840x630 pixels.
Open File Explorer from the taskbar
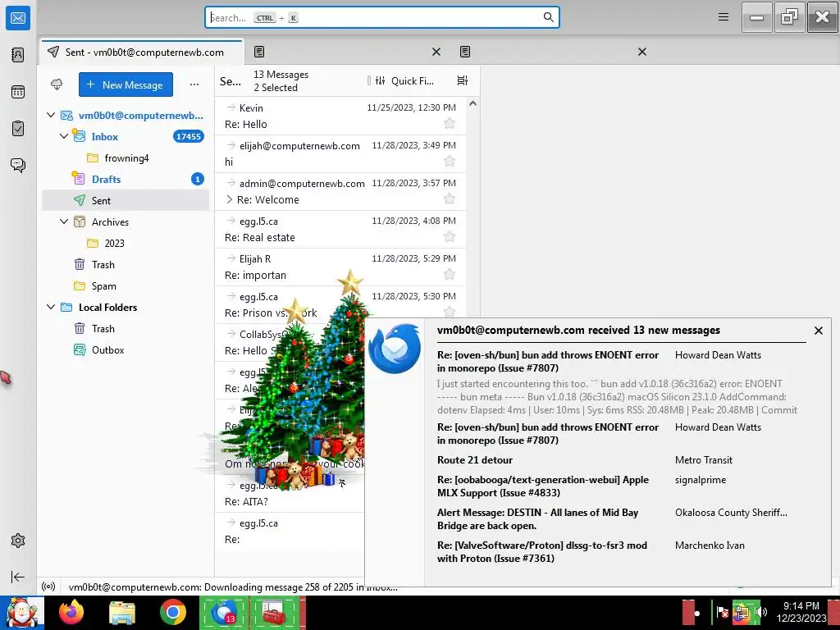(122, 612)
